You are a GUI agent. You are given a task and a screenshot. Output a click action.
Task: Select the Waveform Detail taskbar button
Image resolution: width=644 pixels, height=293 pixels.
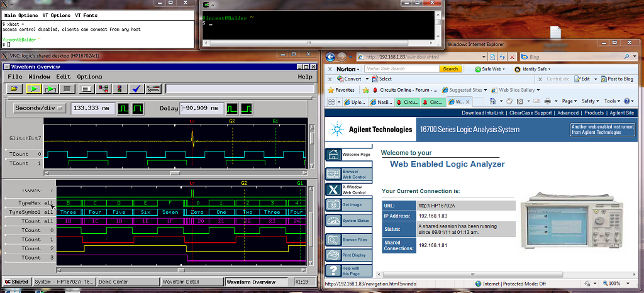tap(192, 282)
